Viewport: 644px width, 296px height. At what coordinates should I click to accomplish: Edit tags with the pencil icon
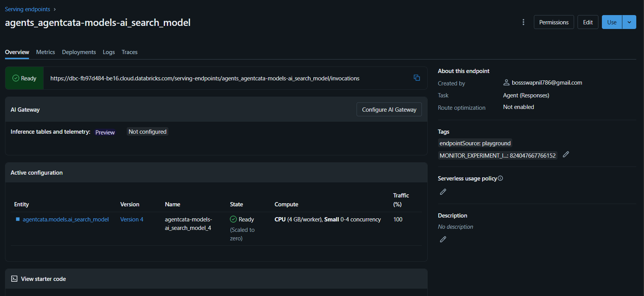click(566, 154)
